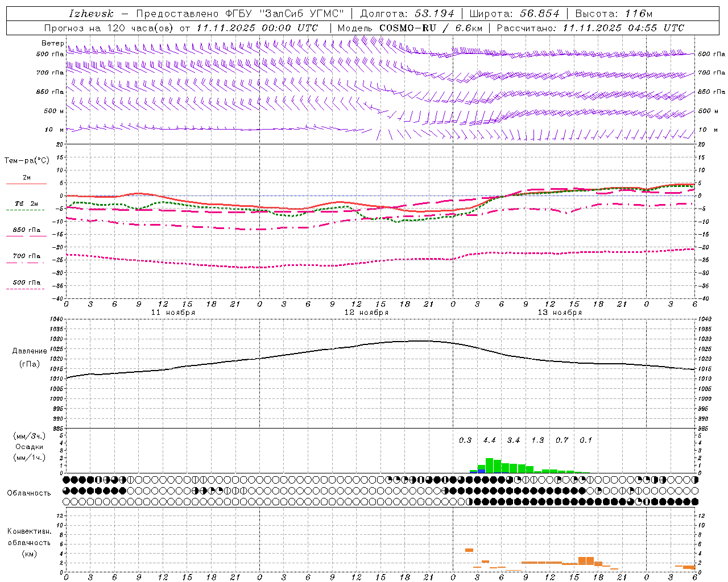The width and height of the screenshot is (728, 582).
Task: Click the 10 м wind level label at left
Action: [55, 130]
